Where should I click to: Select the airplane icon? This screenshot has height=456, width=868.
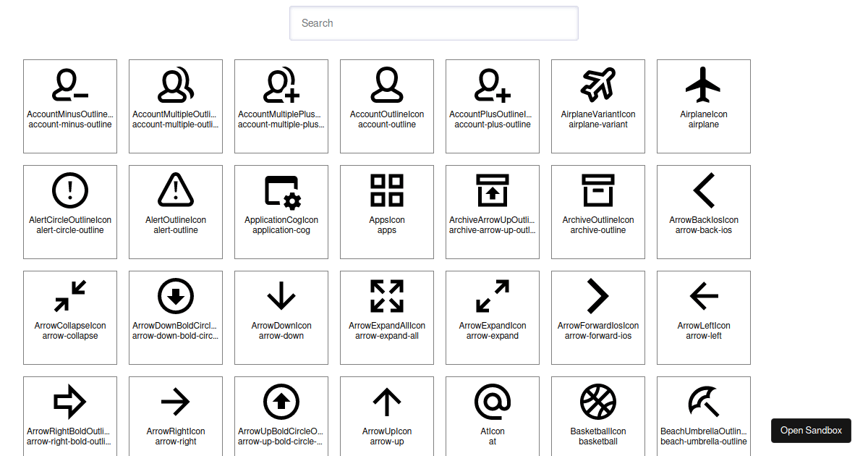click(x=704, y=83)
